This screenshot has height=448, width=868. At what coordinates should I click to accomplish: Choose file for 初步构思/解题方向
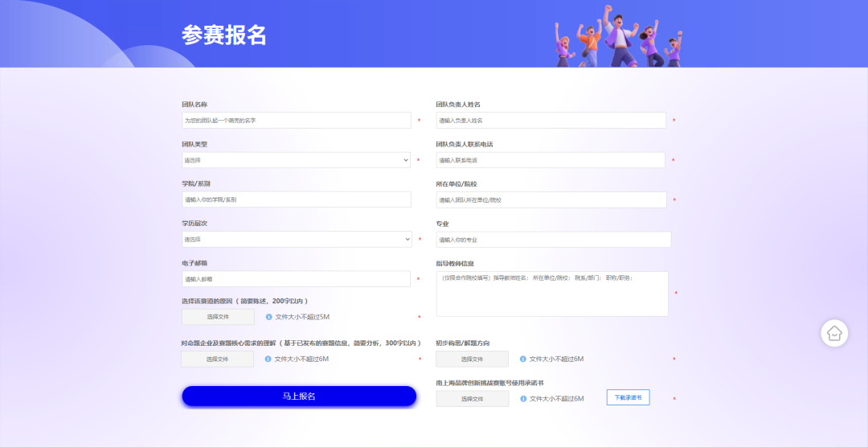(x=472, y=359)
